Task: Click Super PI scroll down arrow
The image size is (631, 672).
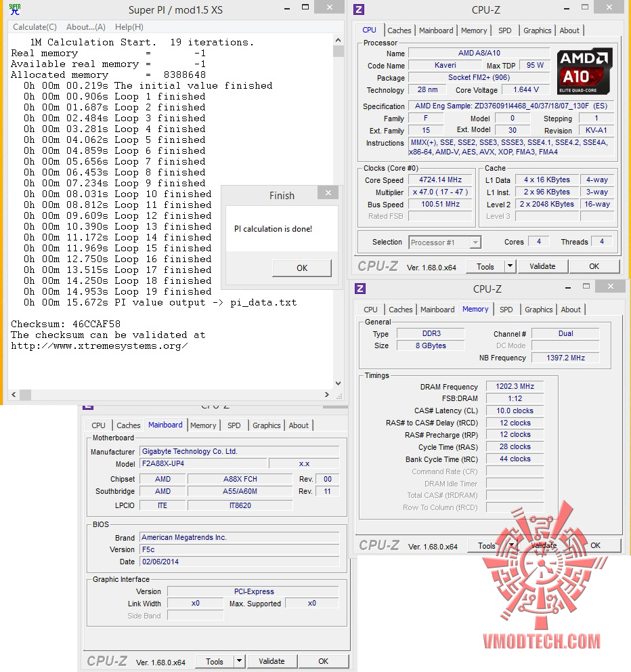Action: click(339, 383)
